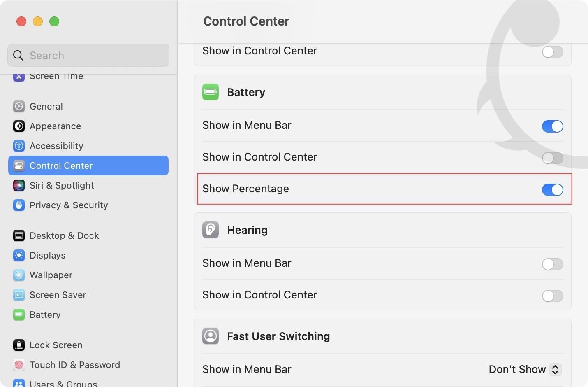Enable Battery Show in Control Center toggle
This screenshot has width=588, height=387.
click(x=552, y=158)
